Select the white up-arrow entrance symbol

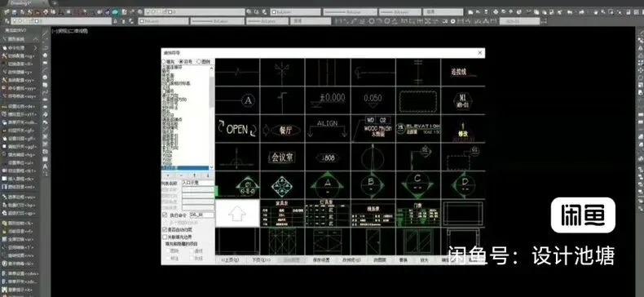coord(237,213)
